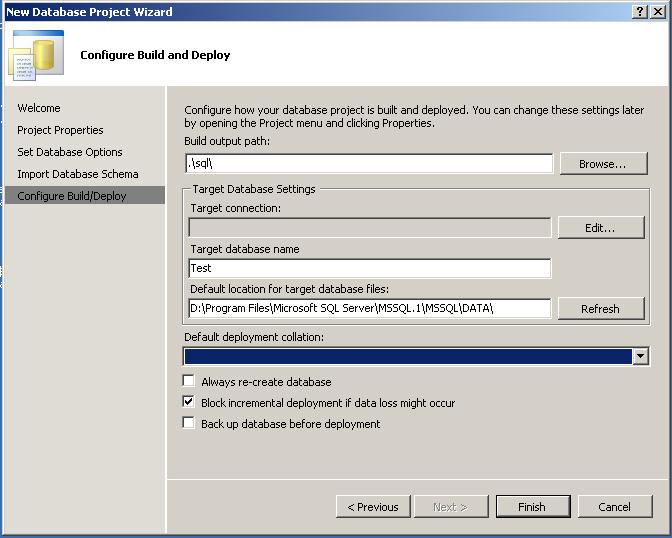The width and height of the screenshot is (672, 538).
Task: Click the Build output path field
Action: [x=369, y=163]
